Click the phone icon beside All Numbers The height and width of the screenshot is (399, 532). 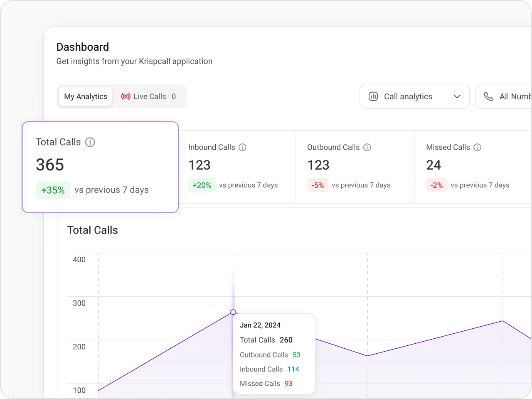(x=489, y=96)
